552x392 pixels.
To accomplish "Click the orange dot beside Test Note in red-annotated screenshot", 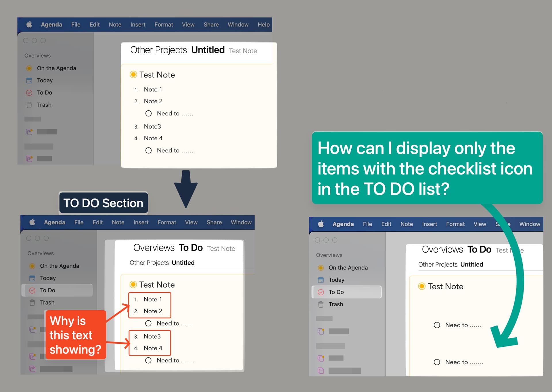I will tap(133, 284).
